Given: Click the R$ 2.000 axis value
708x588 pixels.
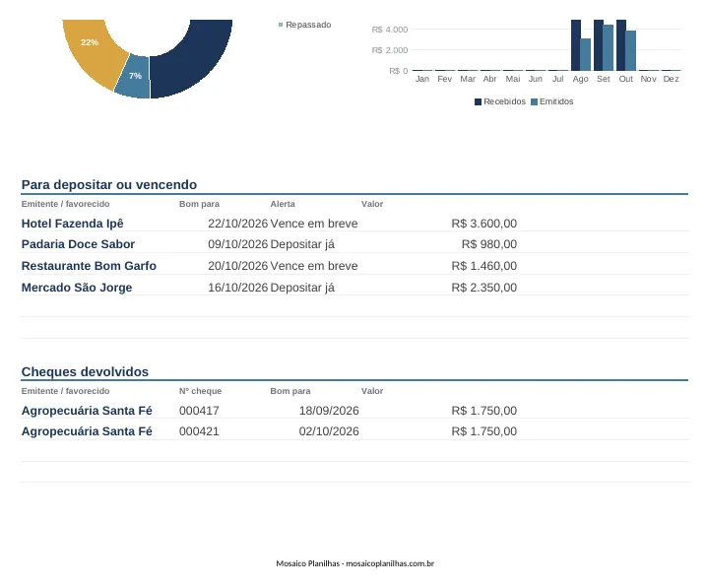Looking at the screenshot, I should 390,50.
